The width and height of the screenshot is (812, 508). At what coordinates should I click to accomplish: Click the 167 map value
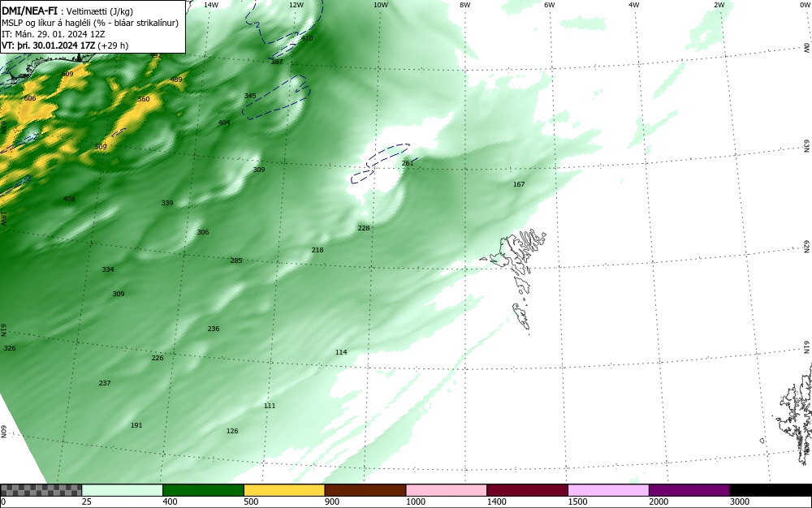[519, 184]
